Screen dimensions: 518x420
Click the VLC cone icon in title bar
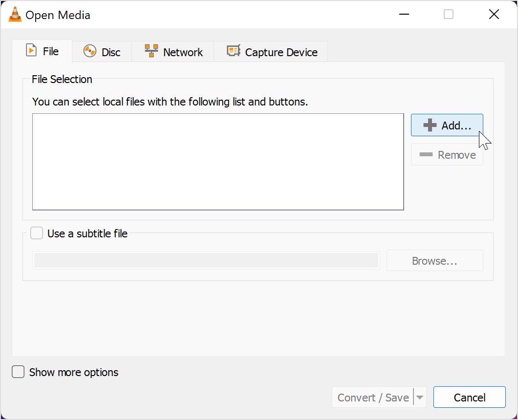point(15,15)
